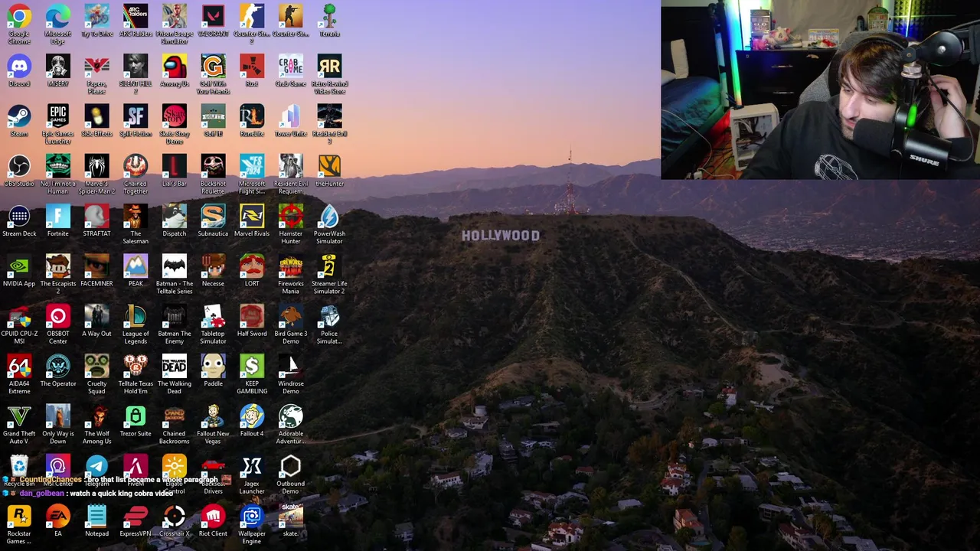The height and width of the screenshot is (551, 980).
Task: Select the NVIDIA App shortcut
Action: [19, 266]
